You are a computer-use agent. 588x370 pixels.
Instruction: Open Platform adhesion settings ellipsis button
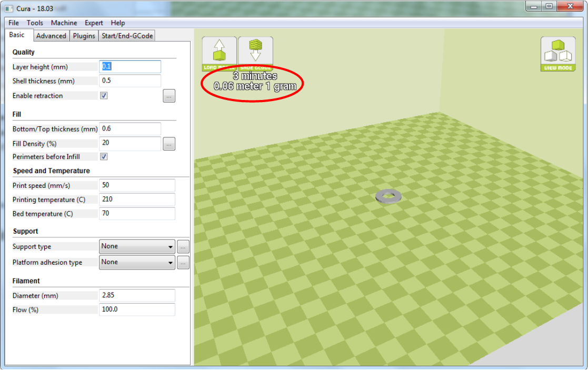(183, 263)
